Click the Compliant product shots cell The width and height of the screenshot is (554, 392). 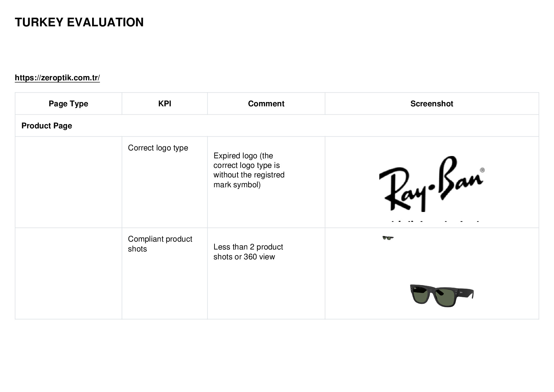click(164, 274)
